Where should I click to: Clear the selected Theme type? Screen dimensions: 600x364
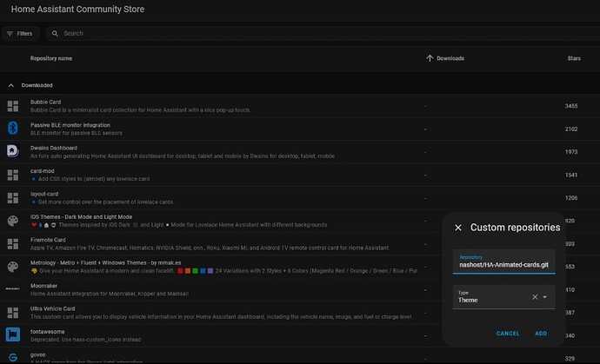coord(535,297)
